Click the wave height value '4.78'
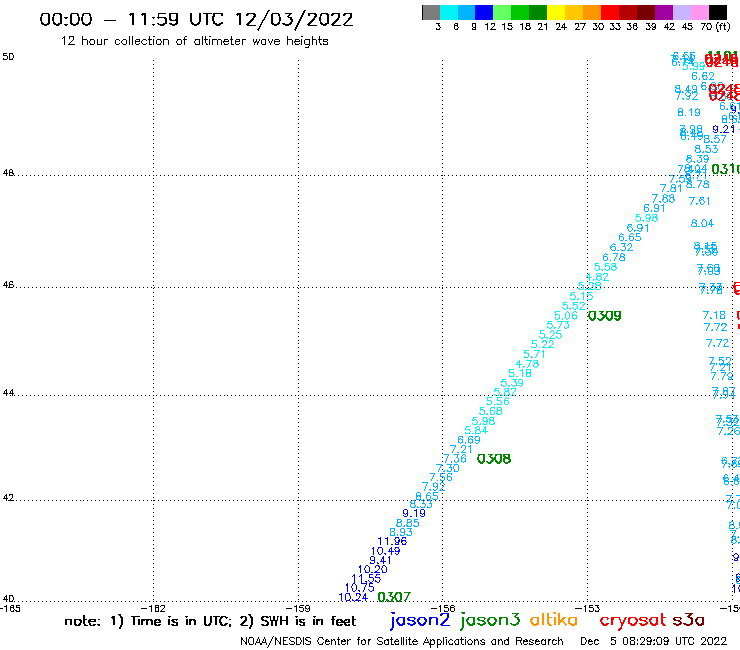 (x=527, y=364)
